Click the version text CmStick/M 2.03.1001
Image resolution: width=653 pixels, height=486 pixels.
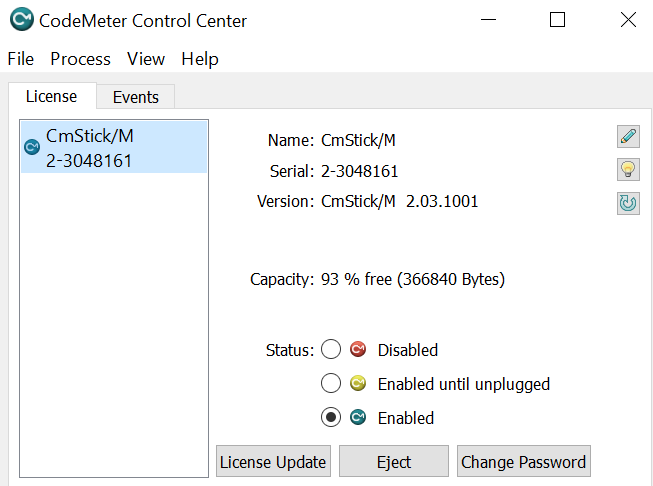tap(399, 202)
